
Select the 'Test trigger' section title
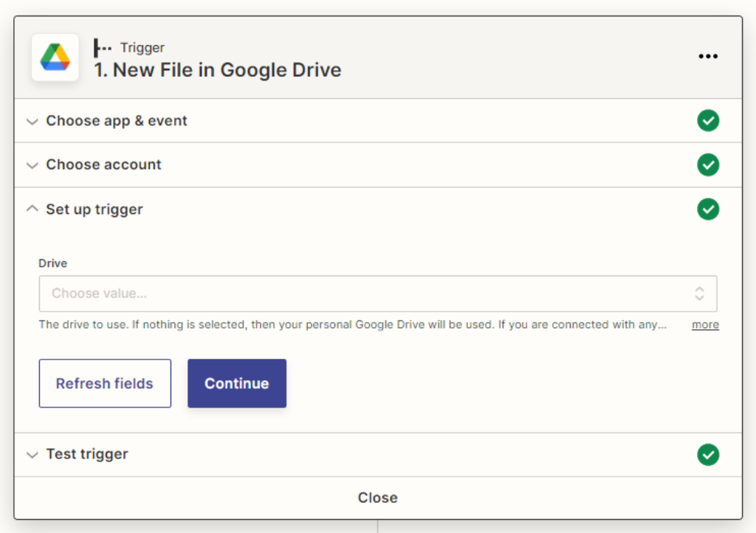point(87,455)
